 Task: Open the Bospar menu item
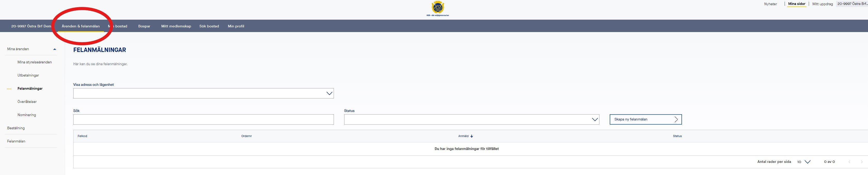point(144,26)
